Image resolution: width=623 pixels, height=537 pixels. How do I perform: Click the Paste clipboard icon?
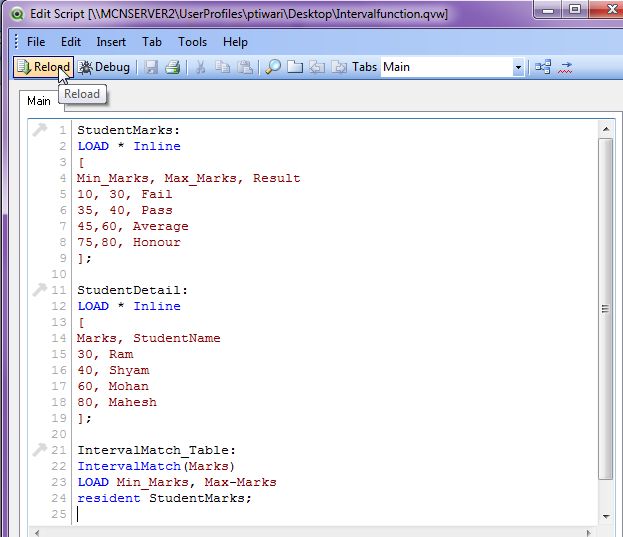point(245,67)
